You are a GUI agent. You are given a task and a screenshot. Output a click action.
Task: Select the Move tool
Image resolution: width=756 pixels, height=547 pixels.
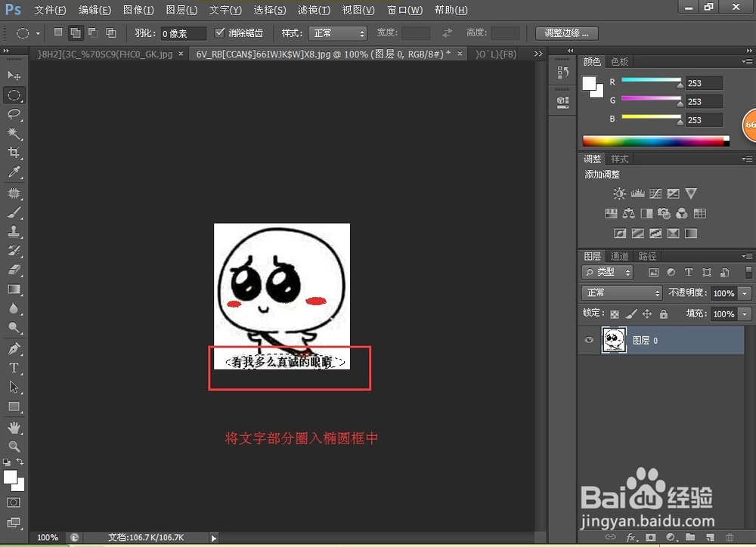(14, 76)
